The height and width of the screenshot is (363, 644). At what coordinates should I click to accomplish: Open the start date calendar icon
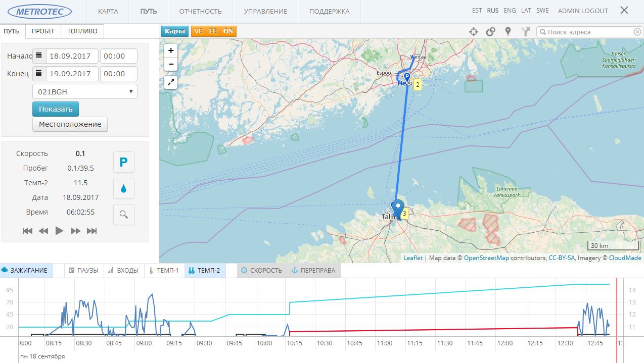[x=39, y=56]
